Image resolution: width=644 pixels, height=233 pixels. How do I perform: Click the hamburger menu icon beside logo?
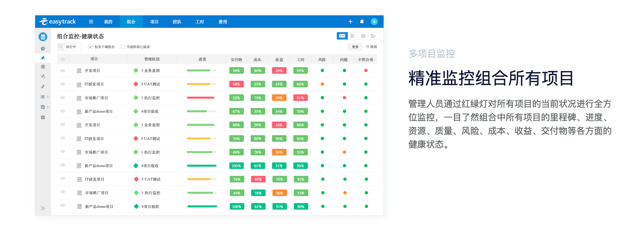coord(91,22)
